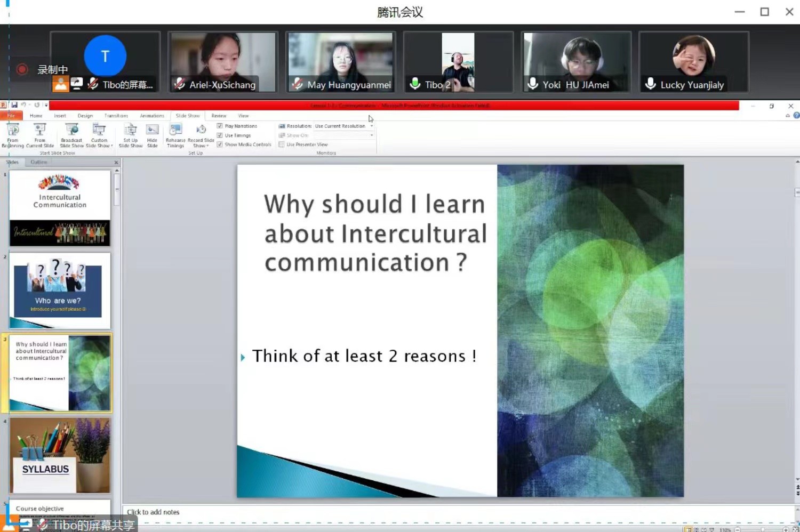Toggle Show Media Controls checkbox

220,144
